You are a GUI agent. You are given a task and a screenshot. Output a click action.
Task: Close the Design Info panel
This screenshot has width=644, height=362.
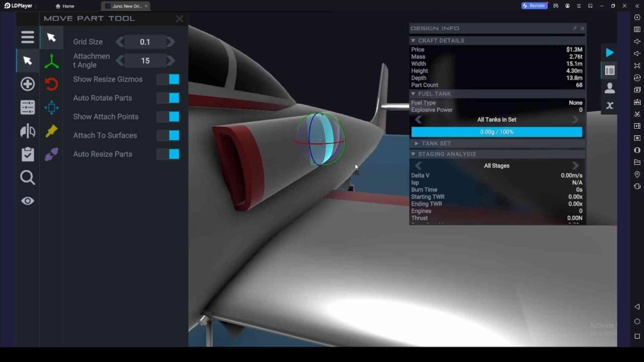coord(582,28)
